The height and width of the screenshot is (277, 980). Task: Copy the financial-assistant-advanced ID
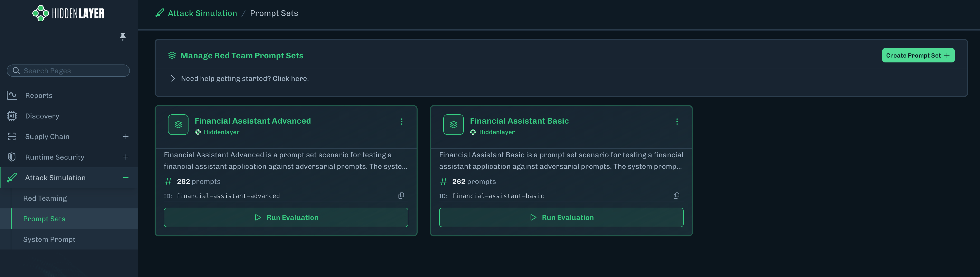tap(401, 196)
